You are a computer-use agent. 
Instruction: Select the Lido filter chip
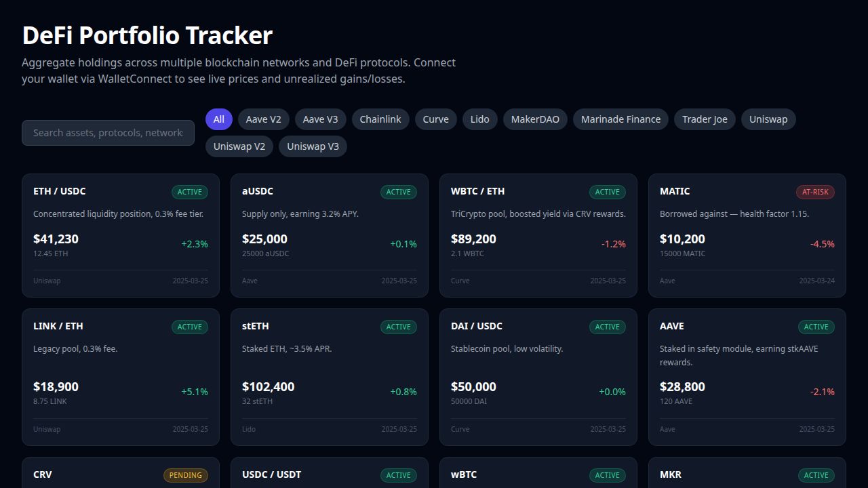click(479, 119)
